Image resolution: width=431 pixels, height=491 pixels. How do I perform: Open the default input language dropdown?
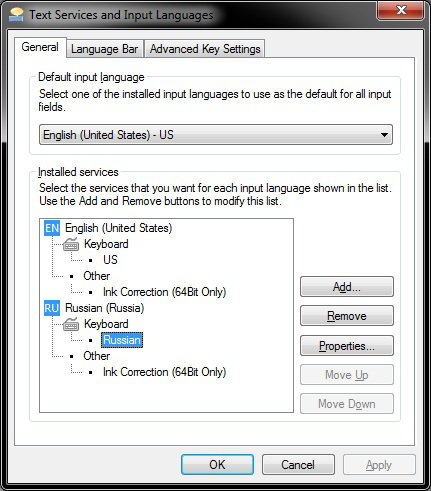click(x=216, y=135)
